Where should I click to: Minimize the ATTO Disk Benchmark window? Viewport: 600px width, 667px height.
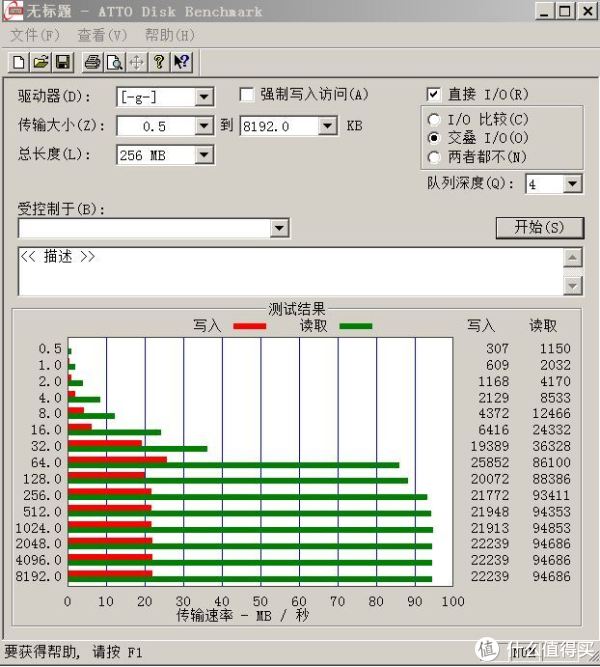(x=544, y=11)
